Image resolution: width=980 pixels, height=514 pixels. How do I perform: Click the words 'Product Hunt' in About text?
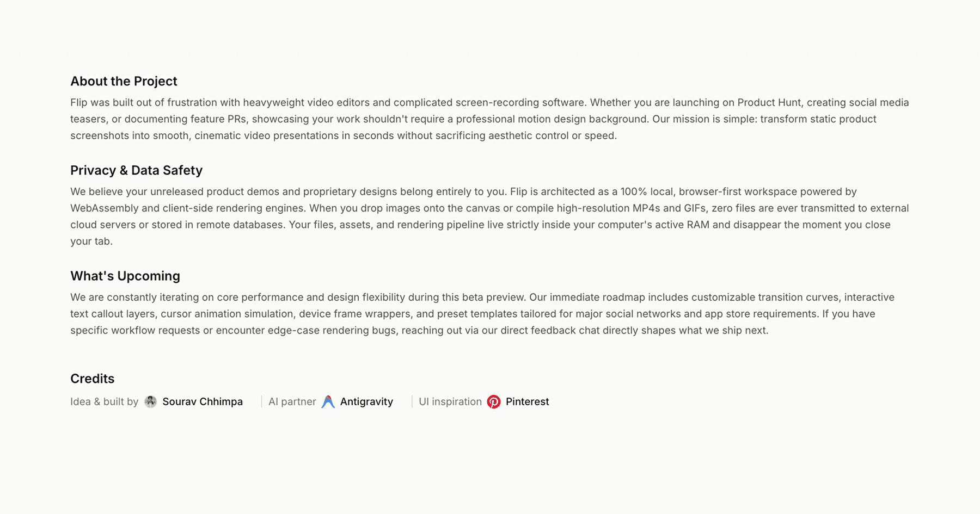[x=769, y=102]
